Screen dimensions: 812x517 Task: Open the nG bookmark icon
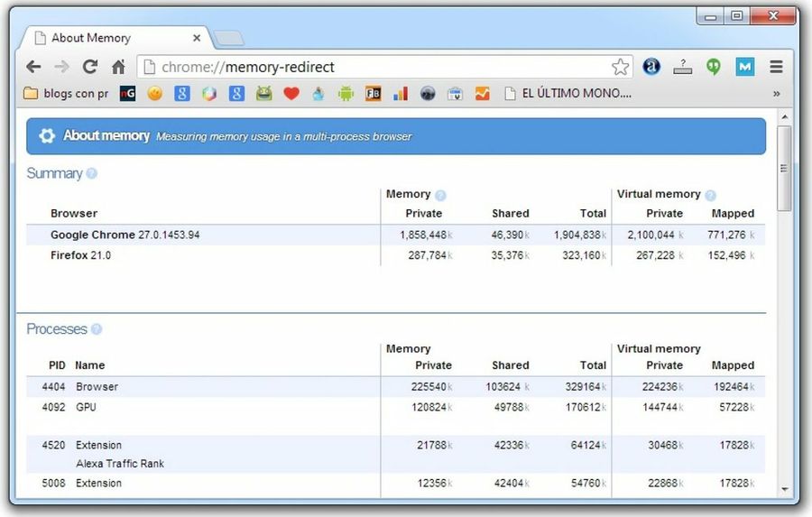click(128, 93)
